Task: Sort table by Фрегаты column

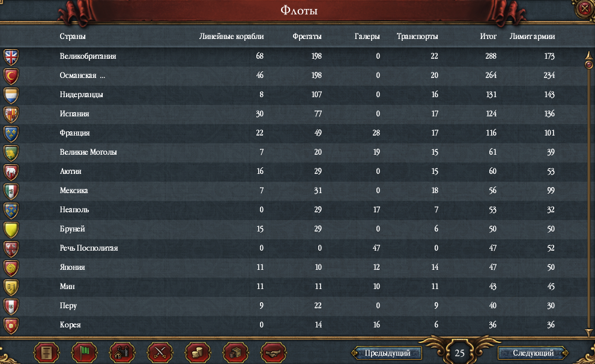Action: coord(307,37)
